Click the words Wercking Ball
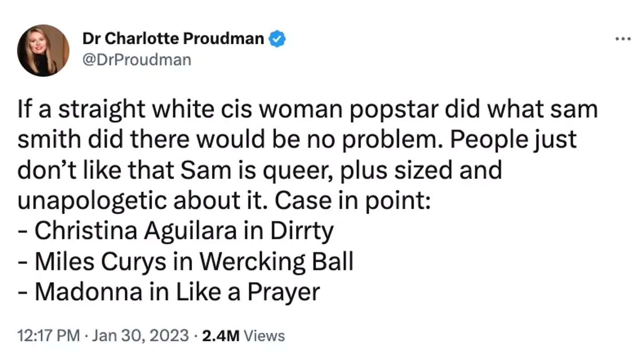This screenshot has height=364, width=644. [276, 262]
